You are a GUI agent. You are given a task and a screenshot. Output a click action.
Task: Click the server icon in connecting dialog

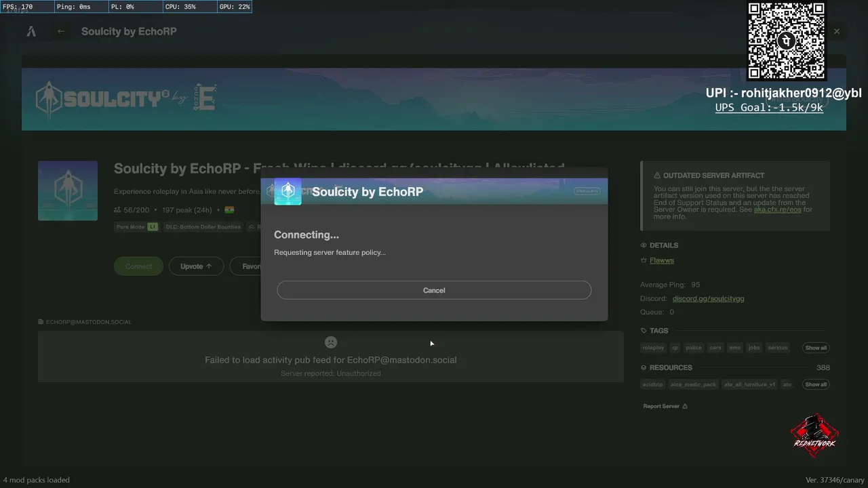288,192
